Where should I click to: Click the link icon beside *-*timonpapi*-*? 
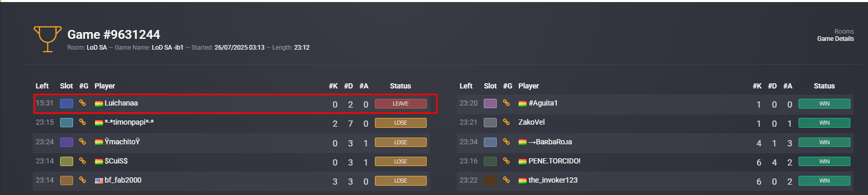(82, 122)
